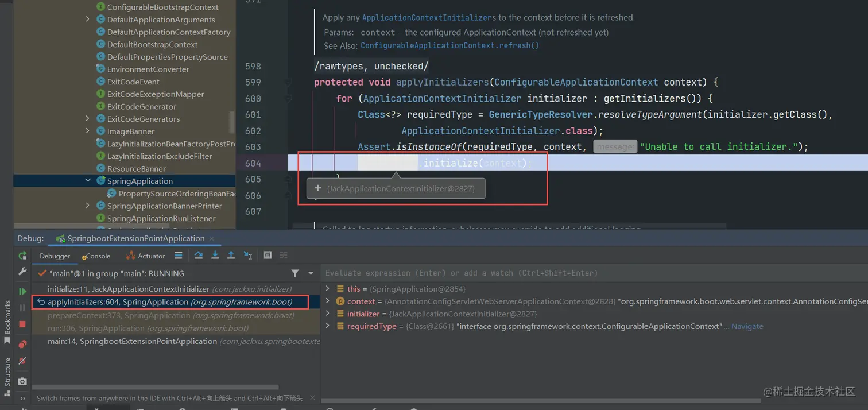Click the project tree vertical scrollbar
This screenshot has height=410, width=868.
coord(232,122)
